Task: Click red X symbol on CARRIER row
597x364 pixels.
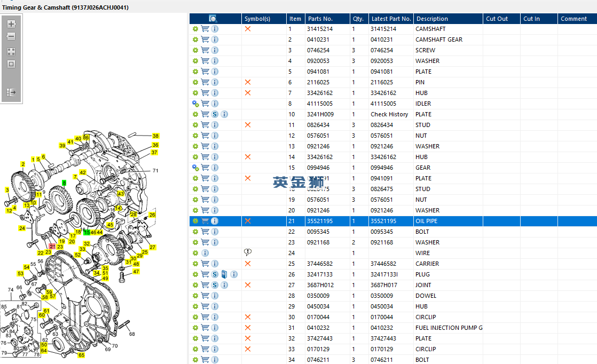Action: [247, 264]
